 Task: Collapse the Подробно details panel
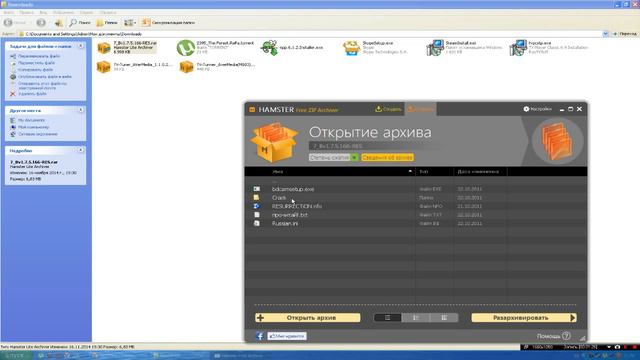81,150
